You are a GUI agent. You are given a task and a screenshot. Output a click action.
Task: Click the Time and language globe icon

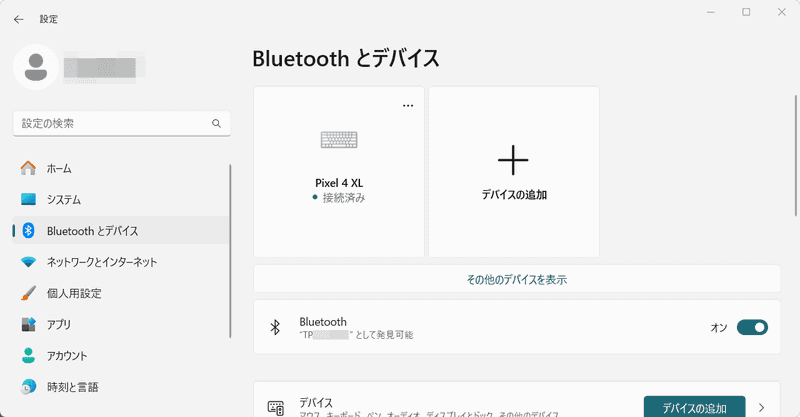click(28, 387)
